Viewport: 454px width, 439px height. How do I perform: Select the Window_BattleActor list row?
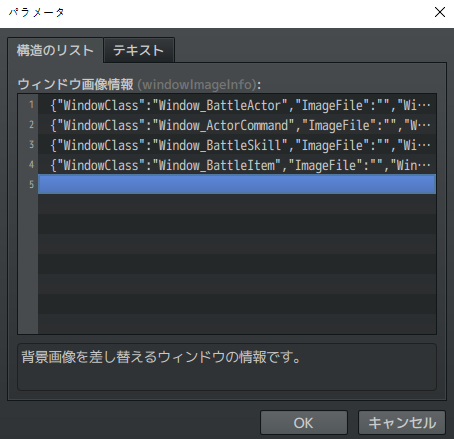point(237,105)
